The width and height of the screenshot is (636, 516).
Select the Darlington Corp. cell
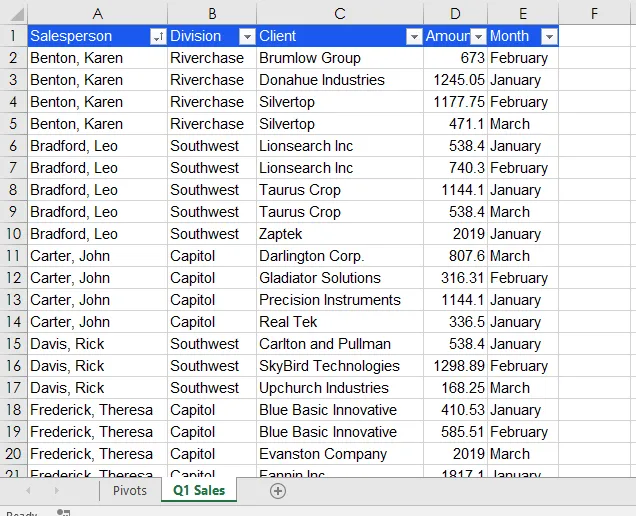coord(340,256)
